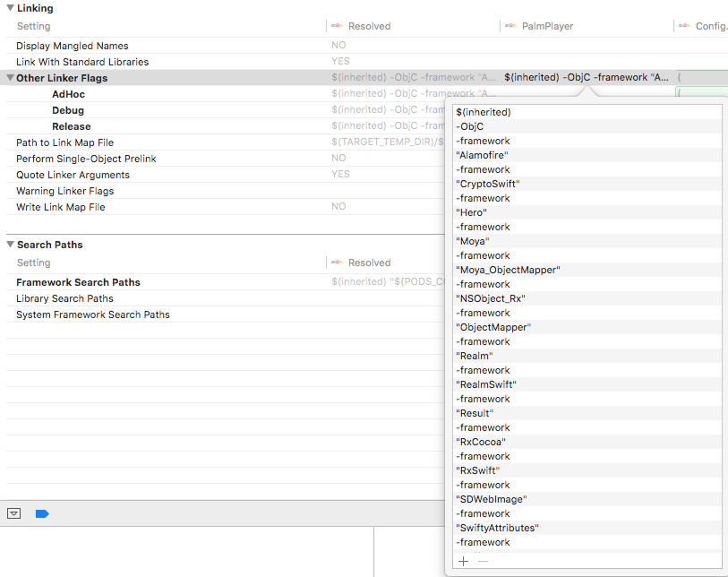Select the "RealmSwift" entry
This screenshot has height=577, width=728.
click(x=587, y=384)
